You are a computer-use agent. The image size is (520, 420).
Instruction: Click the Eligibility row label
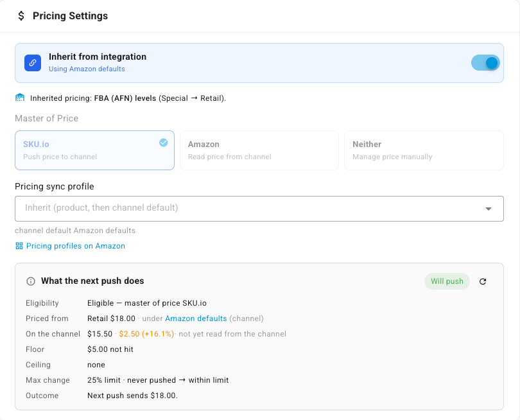42,303
